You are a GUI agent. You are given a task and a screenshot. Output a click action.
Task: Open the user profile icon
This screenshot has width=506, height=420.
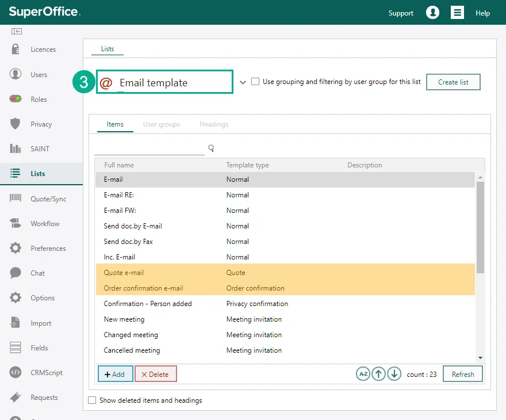point(432,13)
